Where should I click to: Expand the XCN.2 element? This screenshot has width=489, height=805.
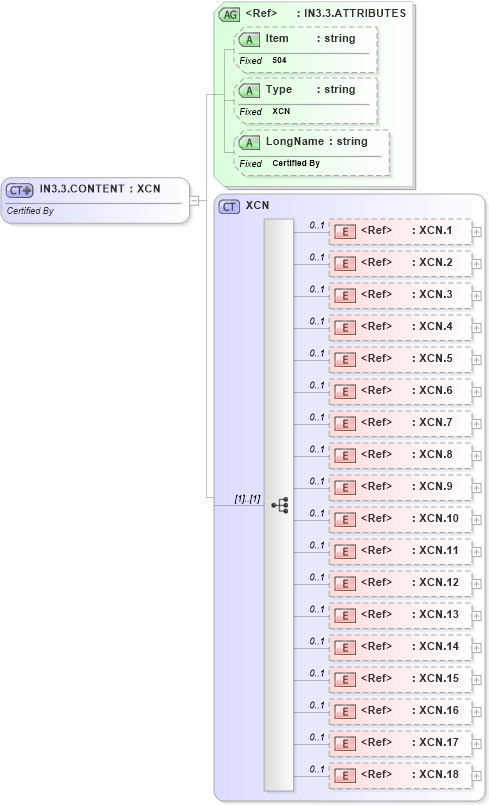pos(477,264)
